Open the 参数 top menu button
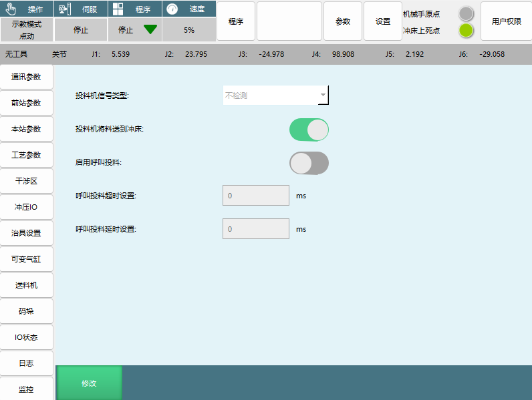 [x=343, y=21]
